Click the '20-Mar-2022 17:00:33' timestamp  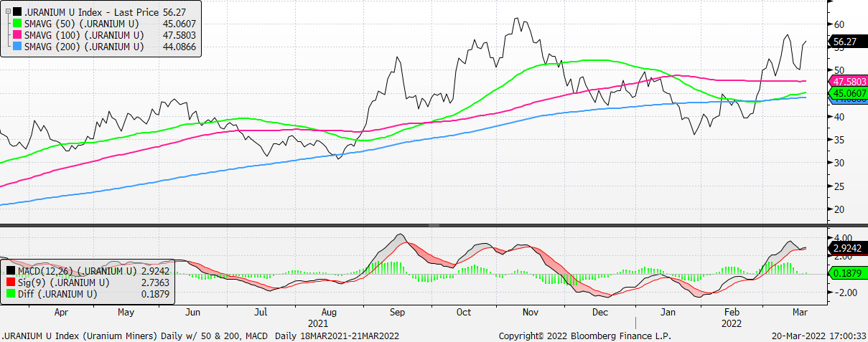point(818,336)
